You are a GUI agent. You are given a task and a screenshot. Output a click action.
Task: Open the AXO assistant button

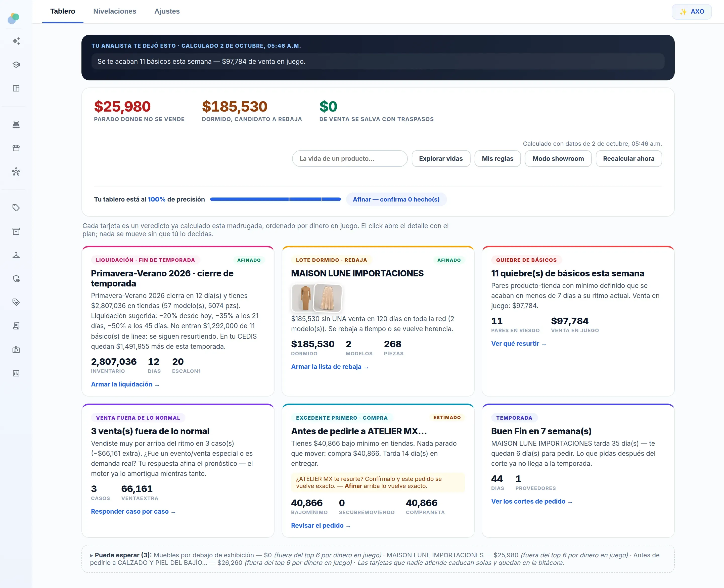(692, 12)
